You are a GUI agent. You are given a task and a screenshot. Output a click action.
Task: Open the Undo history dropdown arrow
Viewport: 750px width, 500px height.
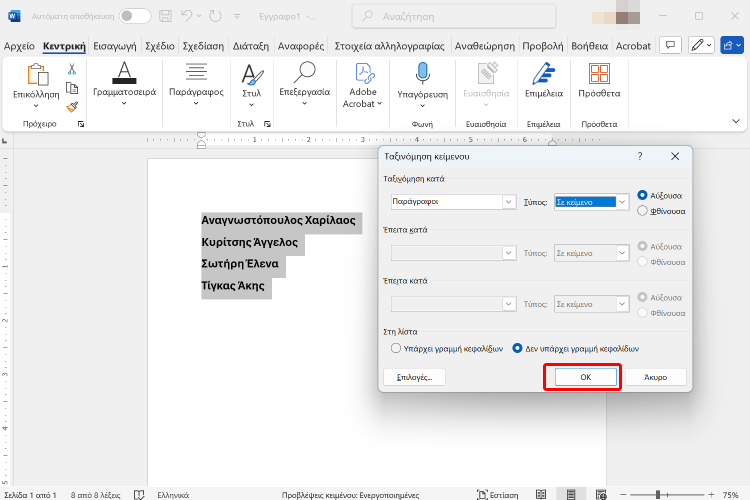coord(199,16)
